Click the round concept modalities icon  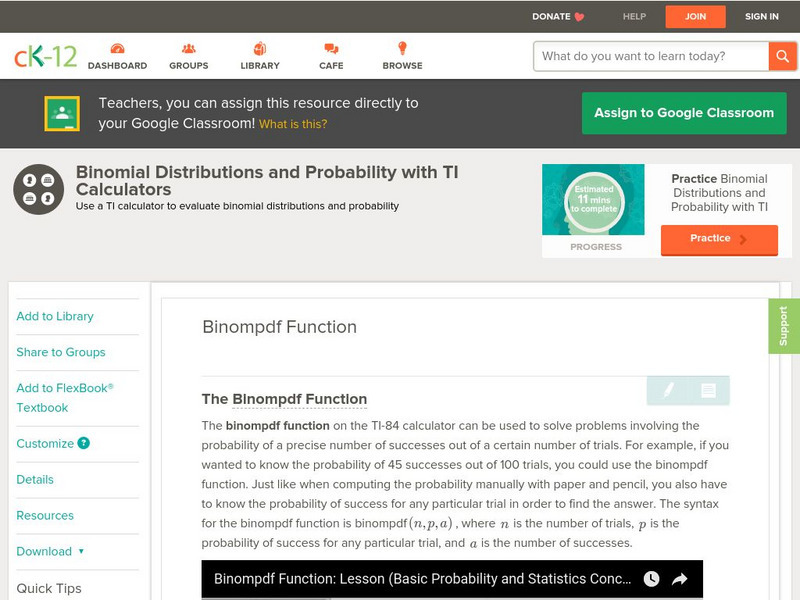(39, 189)
